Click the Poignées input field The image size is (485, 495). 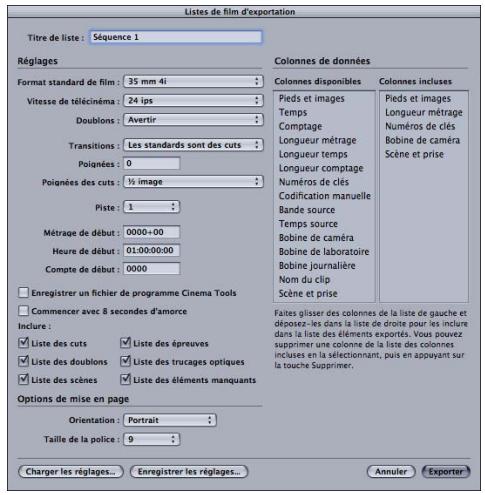pyautogui.click(x=152, y=163)
